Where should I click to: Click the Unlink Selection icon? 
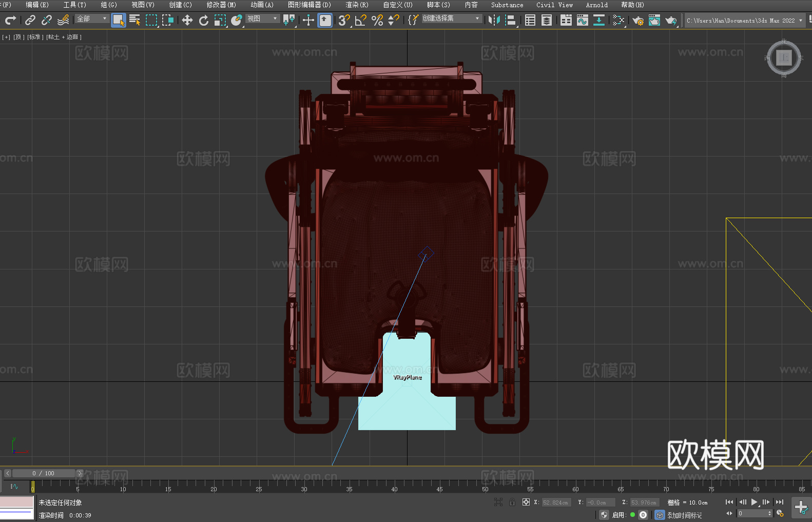[47, 20]
